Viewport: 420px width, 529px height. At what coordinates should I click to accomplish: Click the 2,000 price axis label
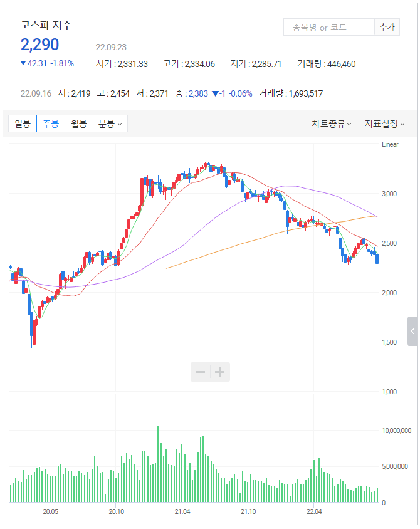pos(389,293)
